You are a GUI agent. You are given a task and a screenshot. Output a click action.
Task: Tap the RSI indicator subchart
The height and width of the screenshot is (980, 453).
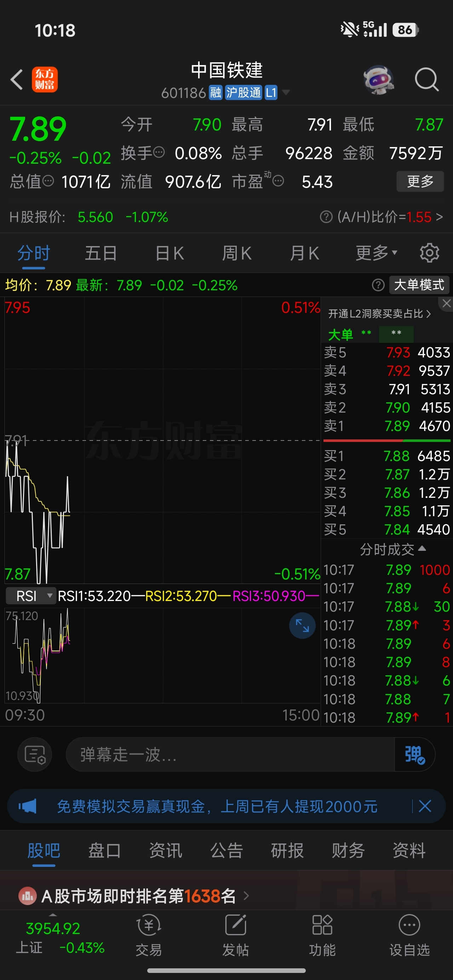pyautogui.click(x=162, y=655)
